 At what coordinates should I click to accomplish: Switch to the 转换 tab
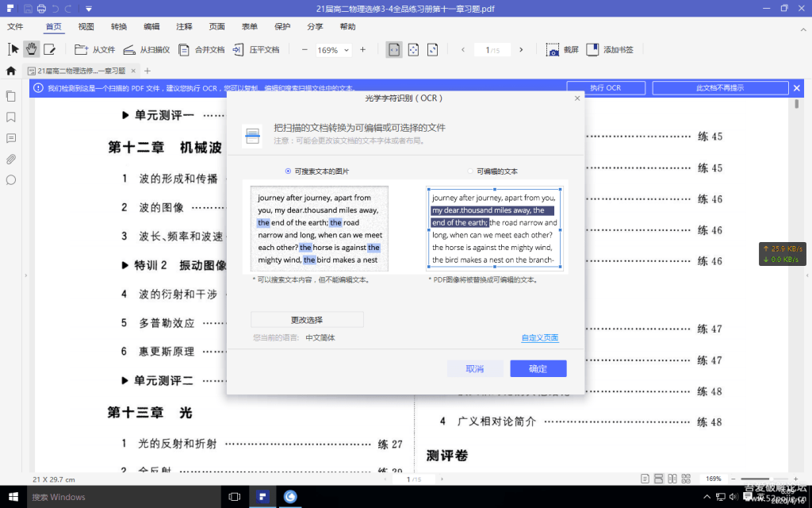point(119,26)
